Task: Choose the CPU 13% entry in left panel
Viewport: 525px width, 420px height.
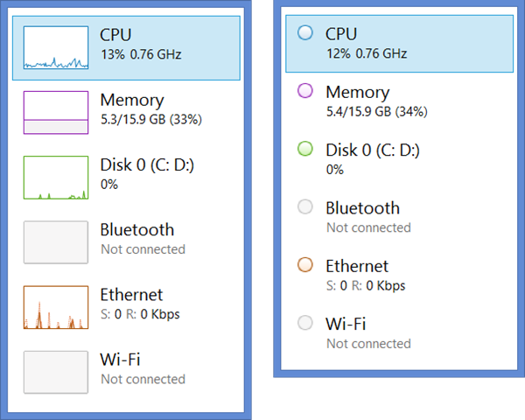Action: pos(126,48)
